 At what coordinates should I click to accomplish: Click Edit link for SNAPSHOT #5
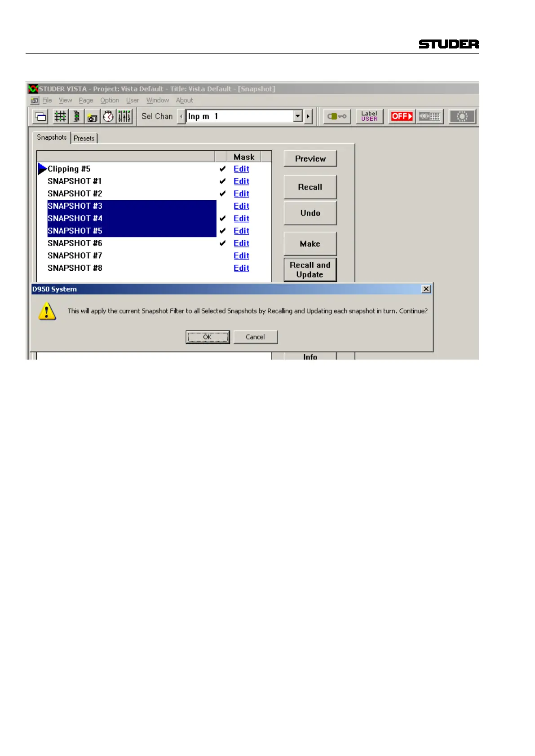pyautogui.click(x=241, y=231)
